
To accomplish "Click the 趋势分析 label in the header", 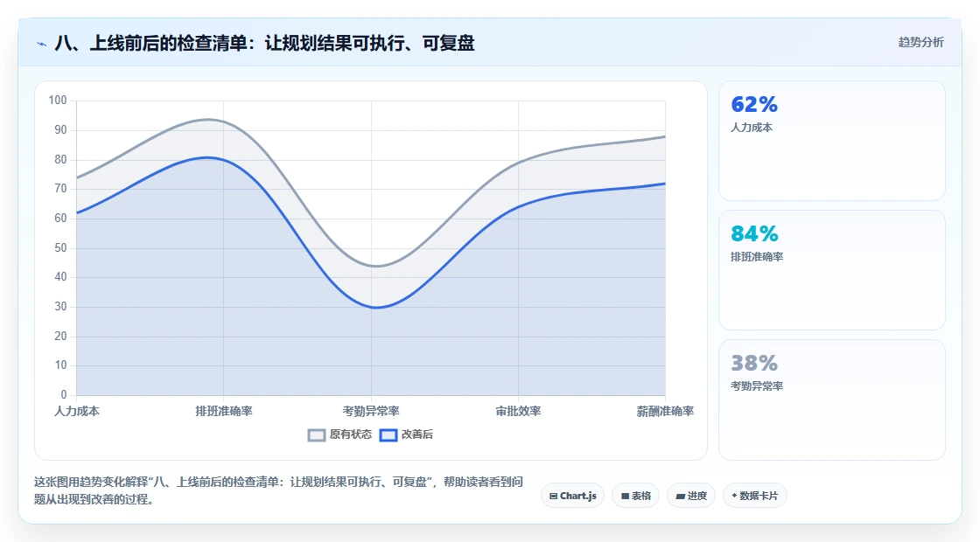I will pos(920,43).
